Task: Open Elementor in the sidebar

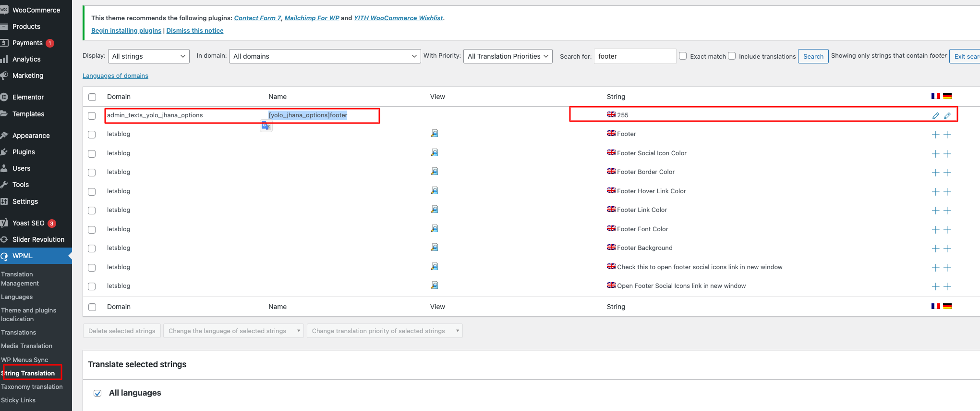Action: pos(28,97)
